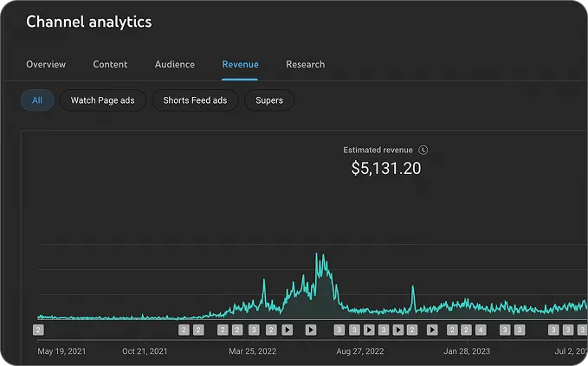
Task: Click the play marker between Mar 25 and Aug 27, 2022 with no marker beside it
Action: tap(311, 330)
